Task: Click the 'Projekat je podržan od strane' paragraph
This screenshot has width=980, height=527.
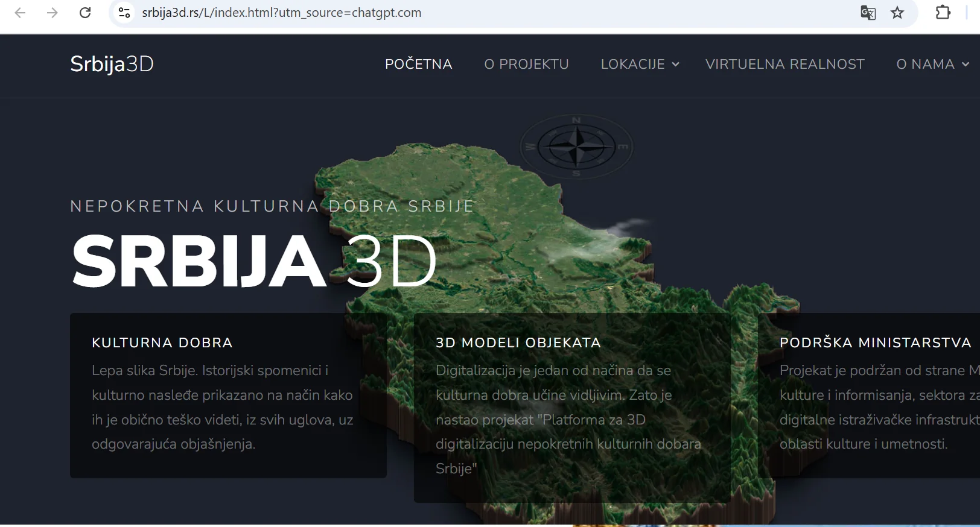Action: [x=880, y=407]
